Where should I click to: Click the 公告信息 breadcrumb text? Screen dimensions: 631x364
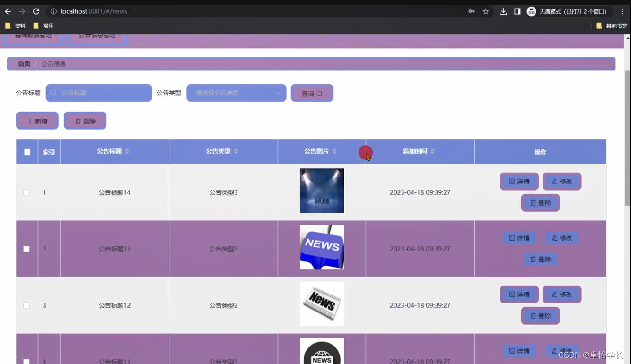click(x=53, y=64)
